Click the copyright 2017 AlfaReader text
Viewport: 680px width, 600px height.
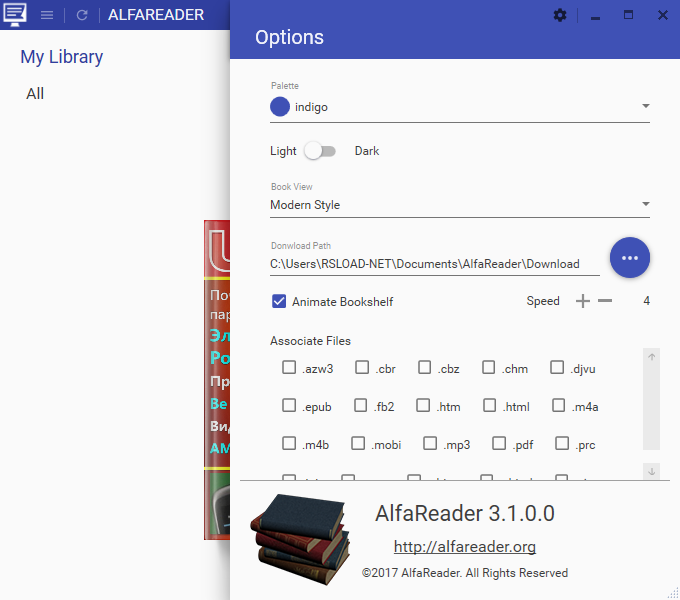[x=465, y=573]
